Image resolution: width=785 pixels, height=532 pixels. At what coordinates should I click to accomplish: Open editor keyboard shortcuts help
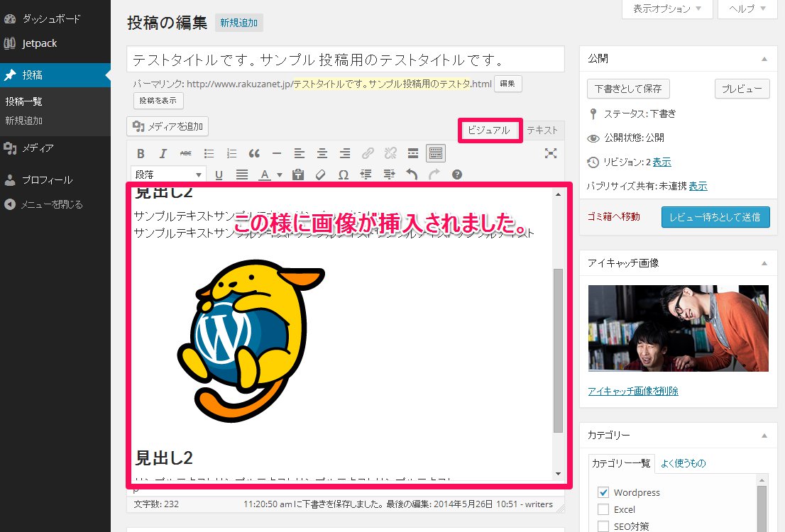tap(456, 174)
